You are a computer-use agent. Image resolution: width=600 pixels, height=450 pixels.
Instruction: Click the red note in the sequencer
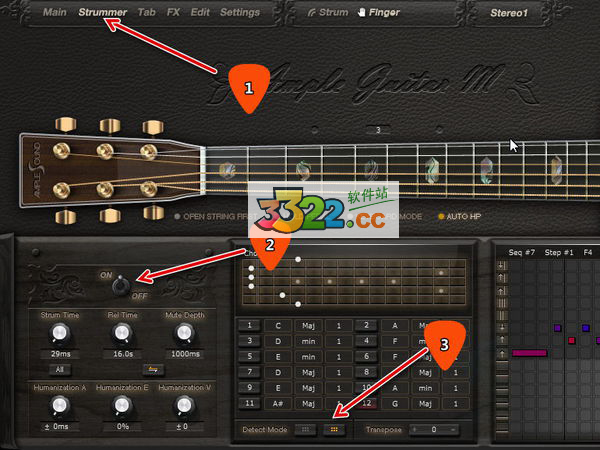click(572, 340)
